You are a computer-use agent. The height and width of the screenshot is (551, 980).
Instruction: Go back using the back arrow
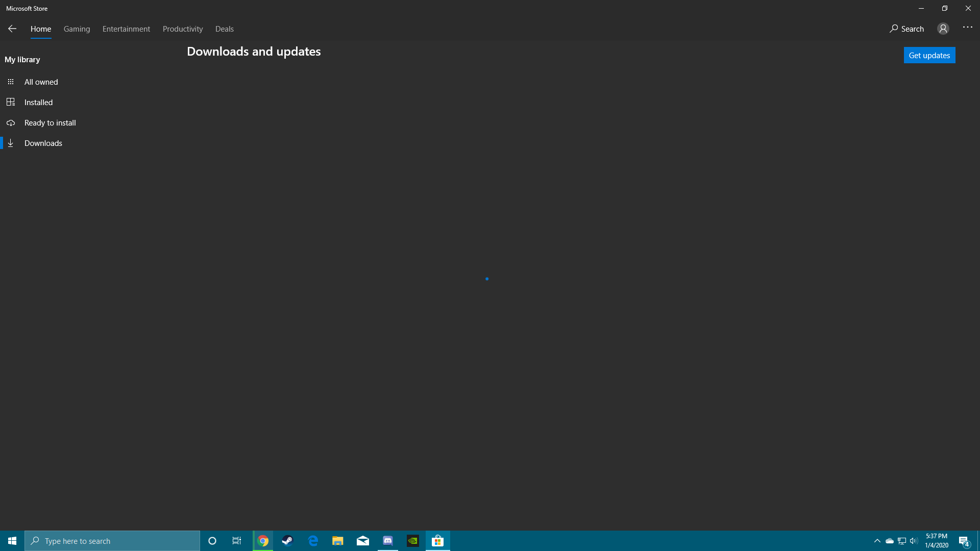12,29
